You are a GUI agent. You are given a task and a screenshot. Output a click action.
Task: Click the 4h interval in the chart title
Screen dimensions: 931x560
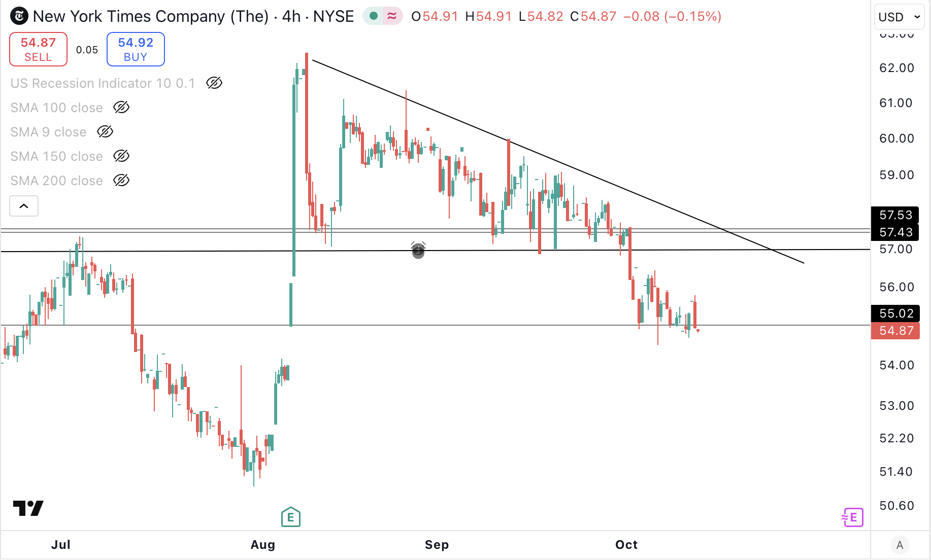(x=291, y=16)
